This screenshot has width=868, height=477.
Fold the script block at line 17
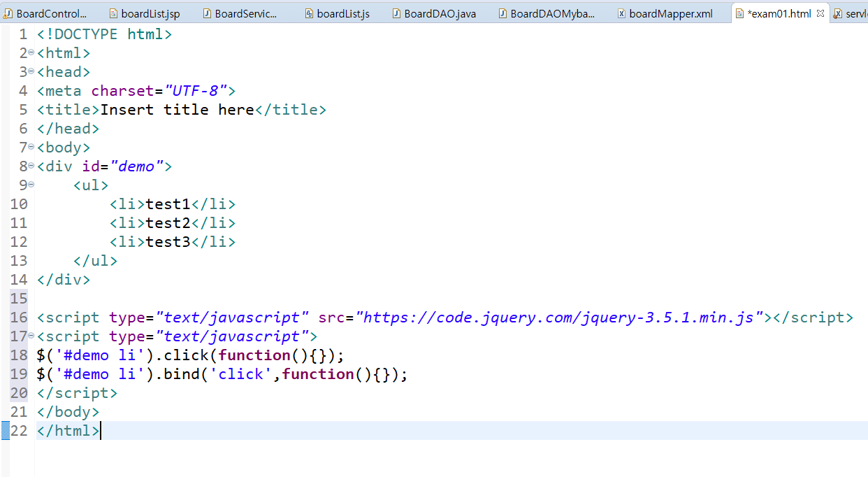coord(31,336)
